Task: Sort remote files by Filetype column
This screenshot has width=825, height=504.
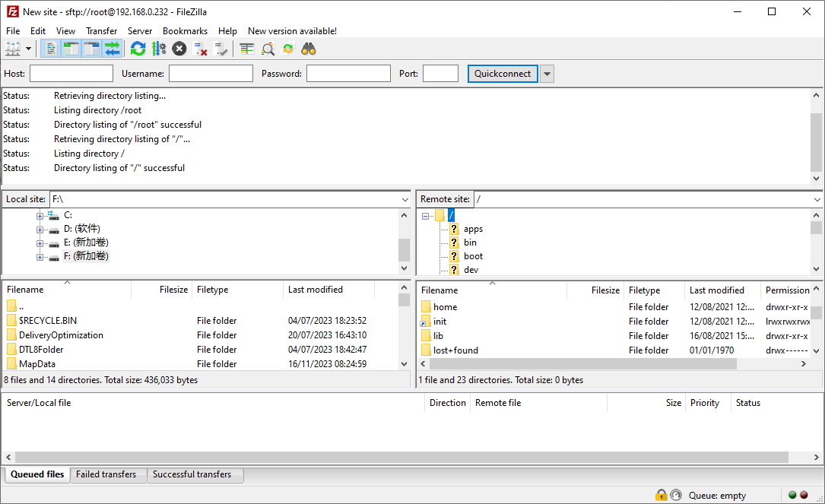Action: click(655, 290)
